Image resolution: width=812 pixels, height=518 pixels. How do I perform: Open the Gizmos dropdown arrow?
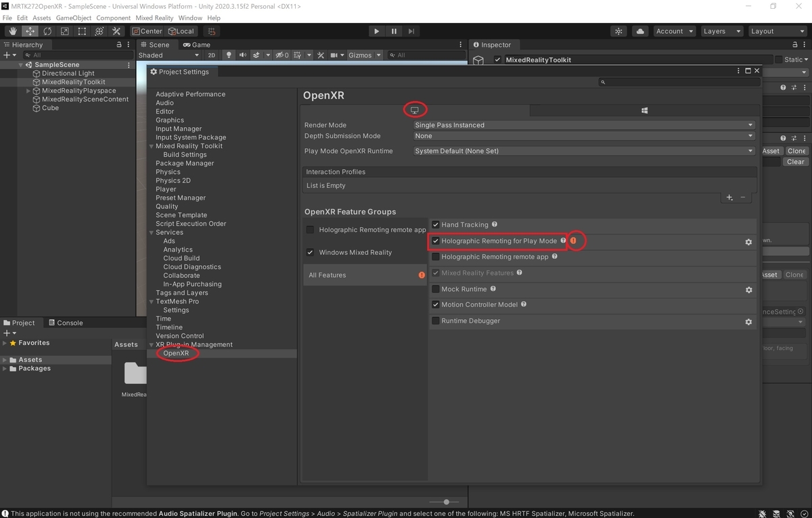pos(379,55)
